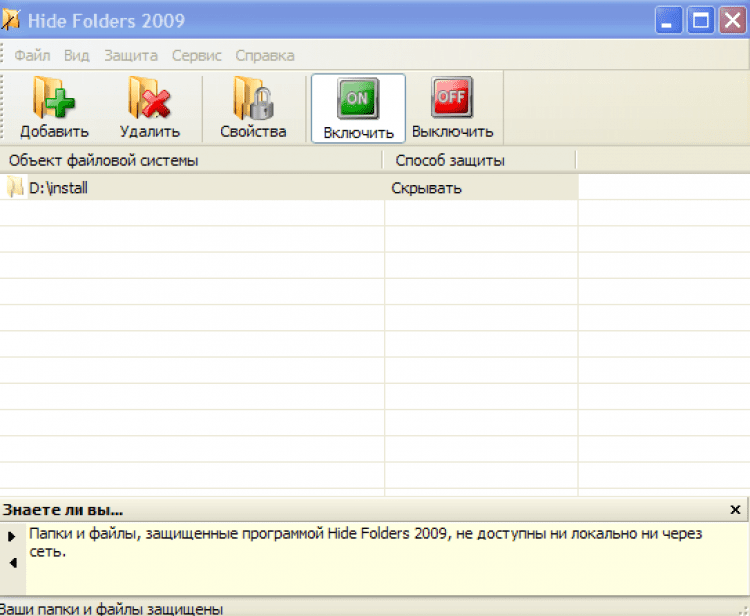Viewport: 750px width, 616px height.
Task: Open the Защита menu
Action: (131, 55)
